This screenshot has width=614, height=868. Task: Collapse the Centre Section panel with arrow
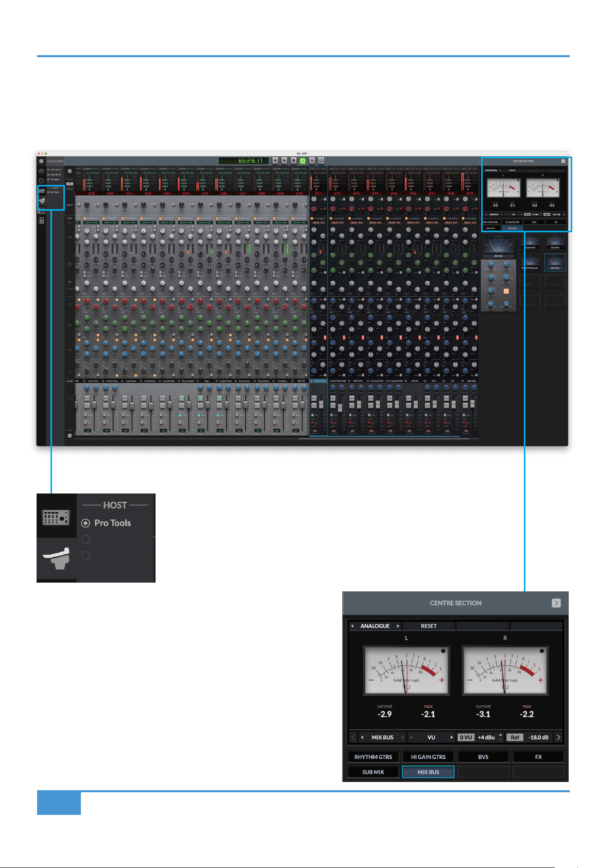pos(556,603)
